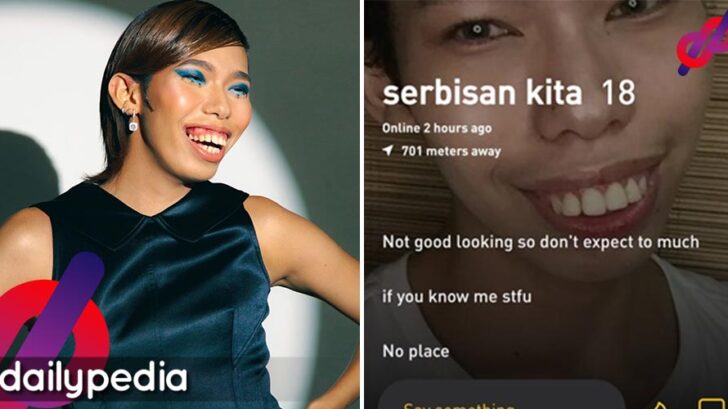Tap the yellow flame icon beside message box
This screenshot has width=728, height=409.
[x=661, y=405]
